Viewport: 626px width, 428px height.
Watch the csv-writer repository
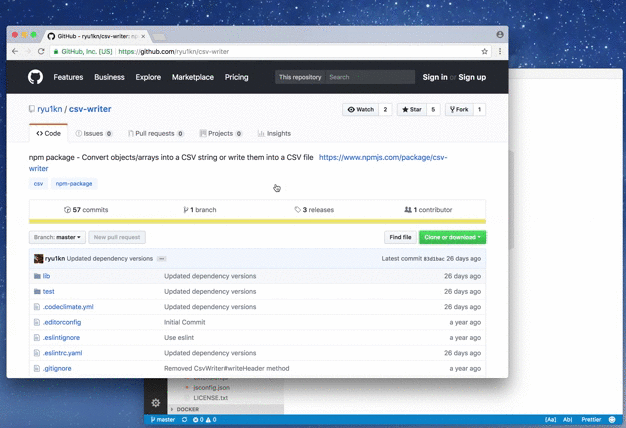pos(361,109)
